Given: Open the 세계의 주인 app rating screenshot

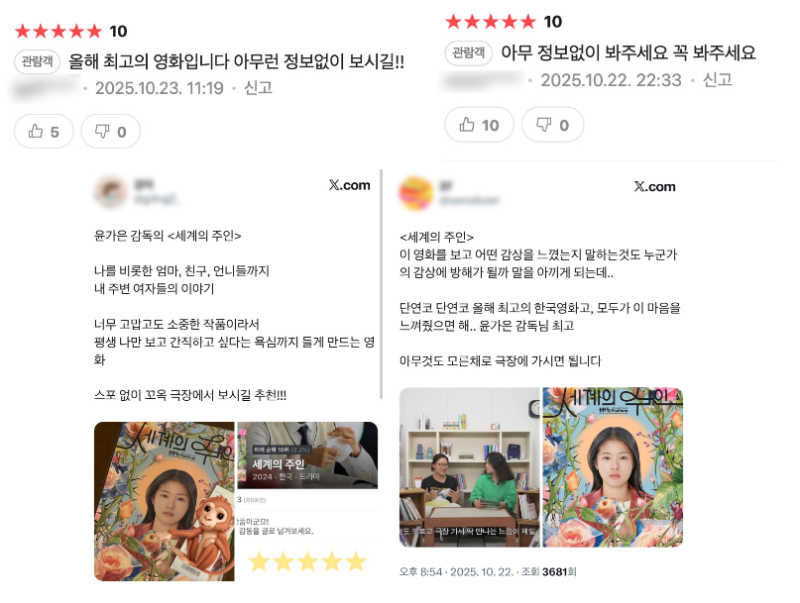Looking at the screenshot, I should [x=308, y=455].
